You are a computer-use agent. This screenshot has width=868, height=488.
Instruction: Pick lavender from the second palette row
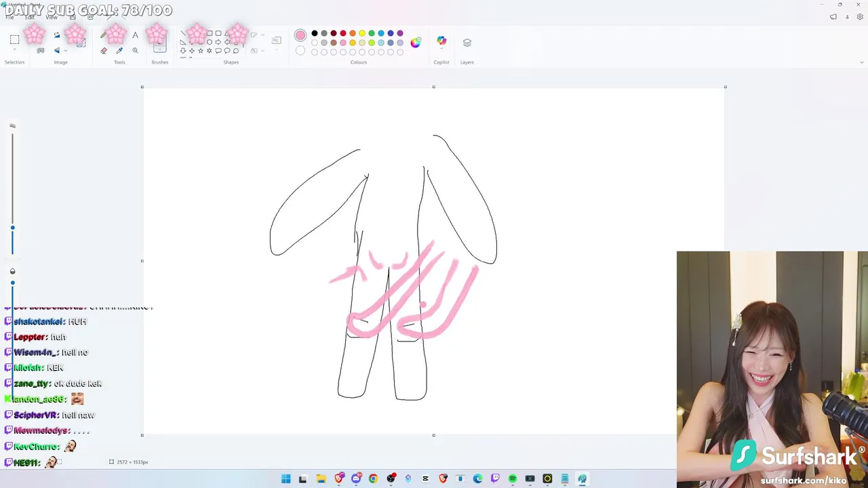pyautogui.click(x=400, y=43)
